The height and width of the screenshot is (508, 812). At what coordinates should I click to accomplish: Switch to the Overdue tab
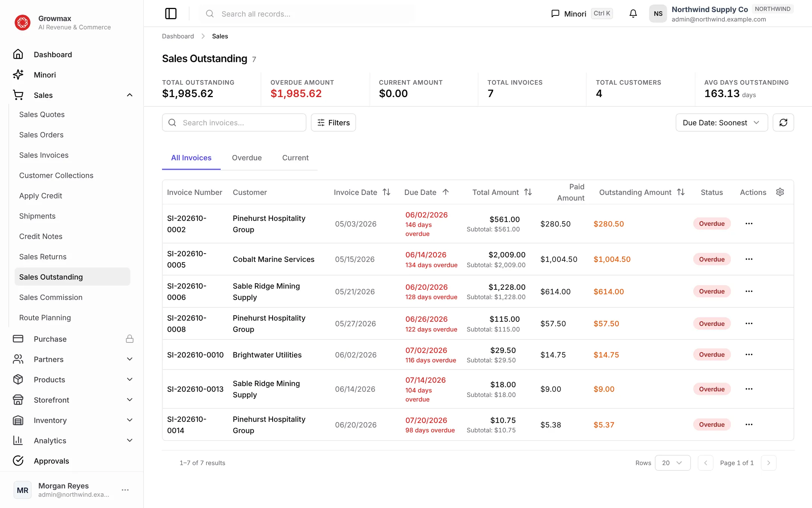[247, 158]
